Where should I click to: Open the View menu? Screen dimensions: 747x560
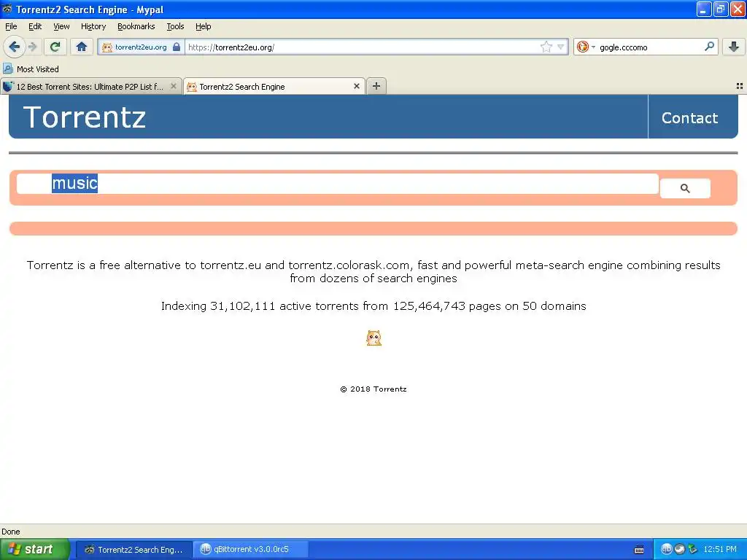tap(61, 26)
